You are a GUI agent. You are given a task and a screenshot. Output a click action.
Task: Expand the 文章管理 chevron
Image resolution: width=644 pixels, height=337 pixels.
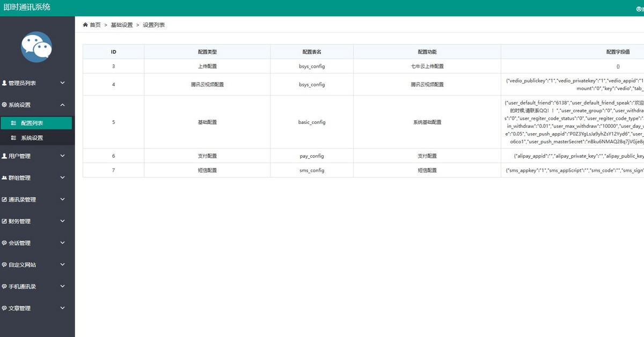point(62,308)
